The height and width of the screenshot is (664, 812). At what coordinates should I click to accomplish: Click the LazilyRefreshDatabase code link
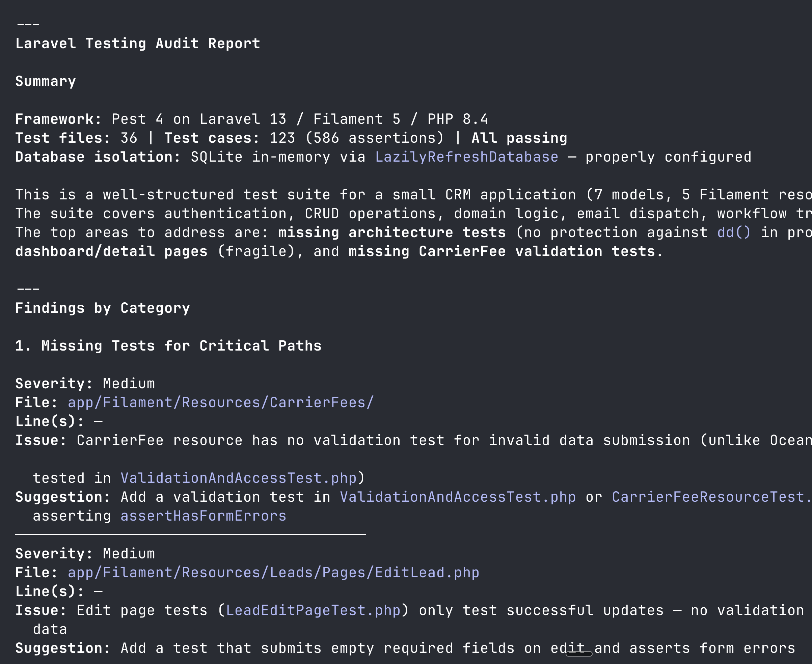tap(466, 157)
